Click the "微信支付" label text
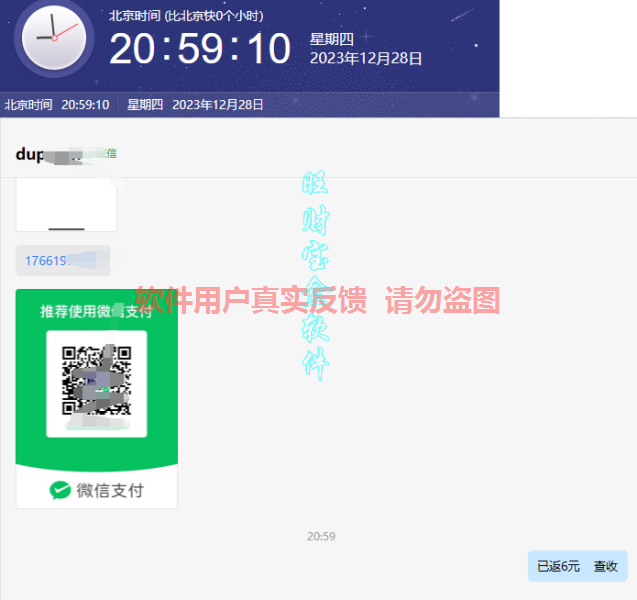Viewport: 637px width, 600px height. pyautogui.click(x=110, y=490)
